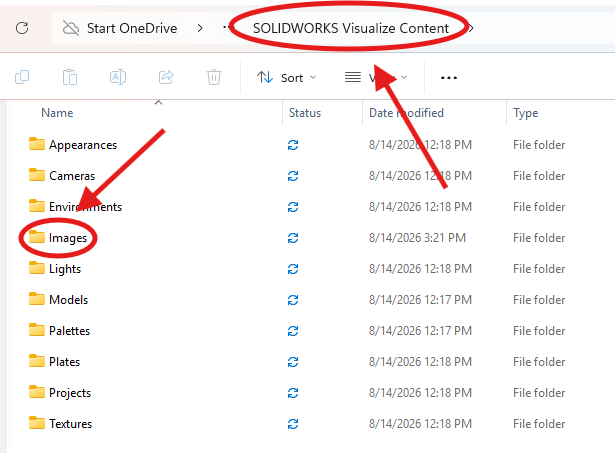Click the sync status icon for Appearances
615x453 pixels.
click(293, 145)
